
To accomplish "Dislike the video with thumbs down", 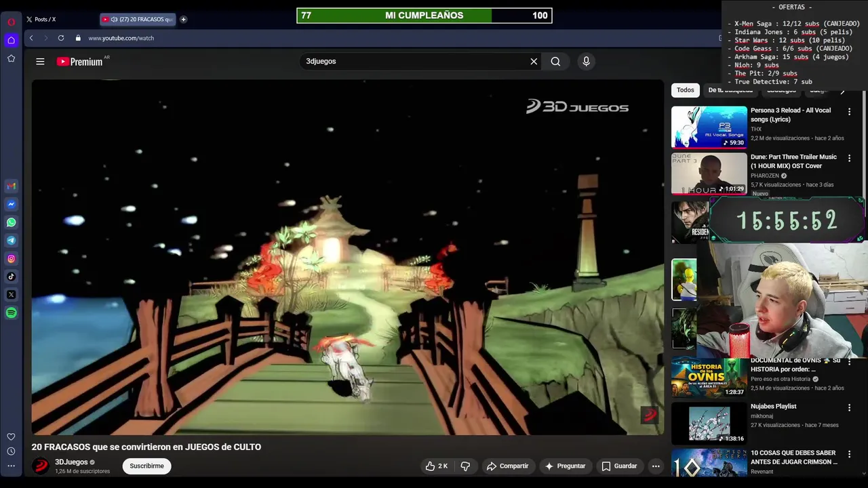I will click(465, 466).
